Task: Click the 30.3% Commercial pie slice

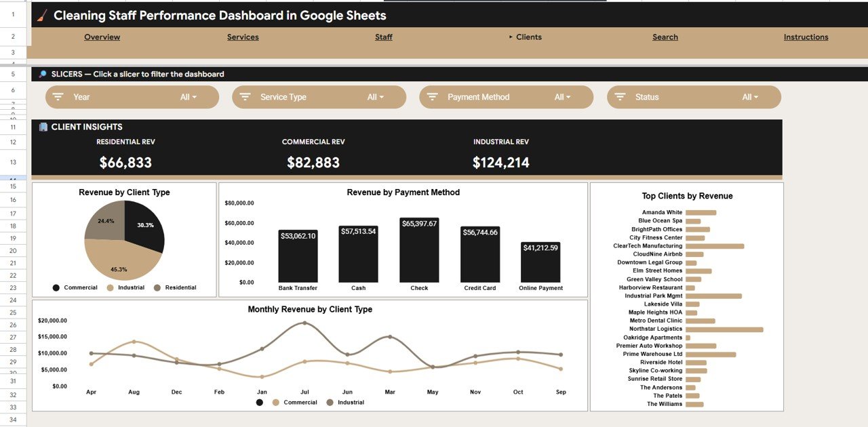Action: pos(146,224)
